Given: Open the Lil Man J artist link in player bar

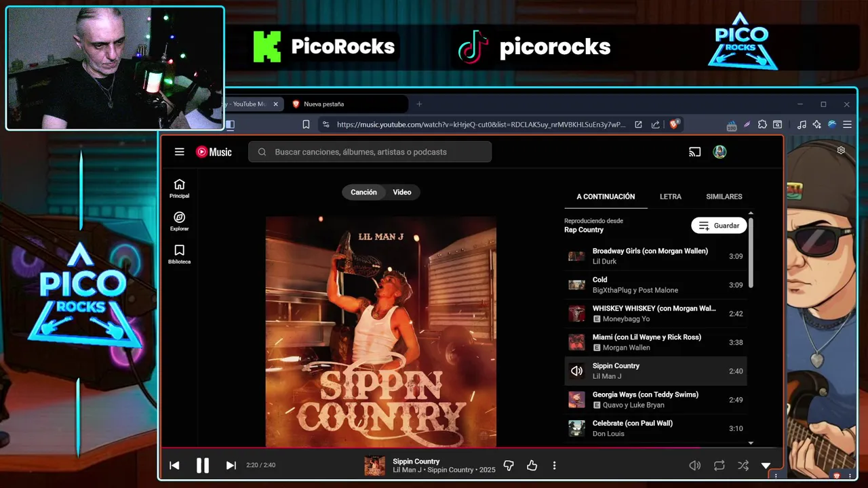Looking at the screenshot, I should point(407,470).
